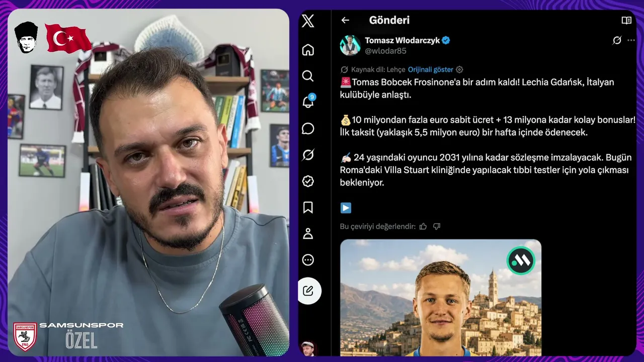Screen dimensions: 644x362
Task: Click the paragraph starting 'Tomas Bobcek Frosinone'a'
Action: [477, 88]
